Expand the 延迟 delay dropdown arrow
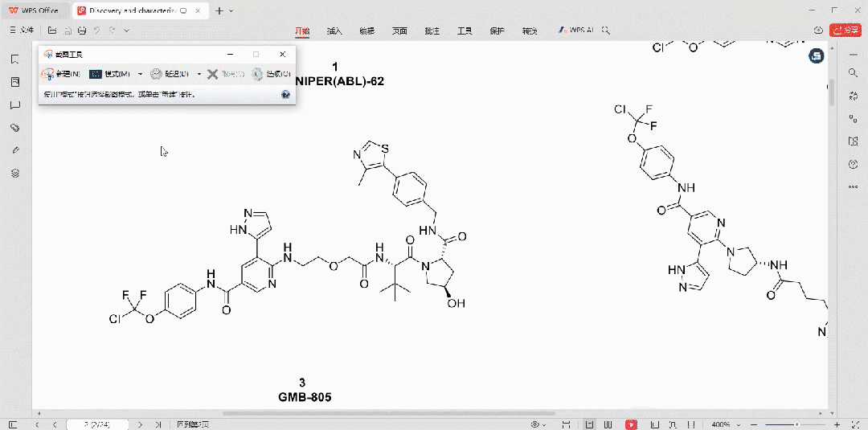This screenshot has height=430, width=868. [x=199, y=74]
